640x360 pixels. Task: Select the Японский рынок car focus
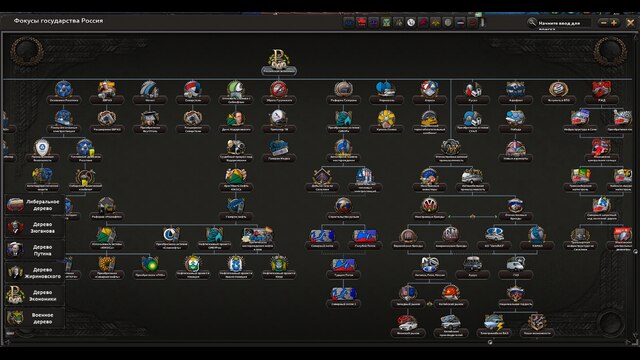(407, 323)
